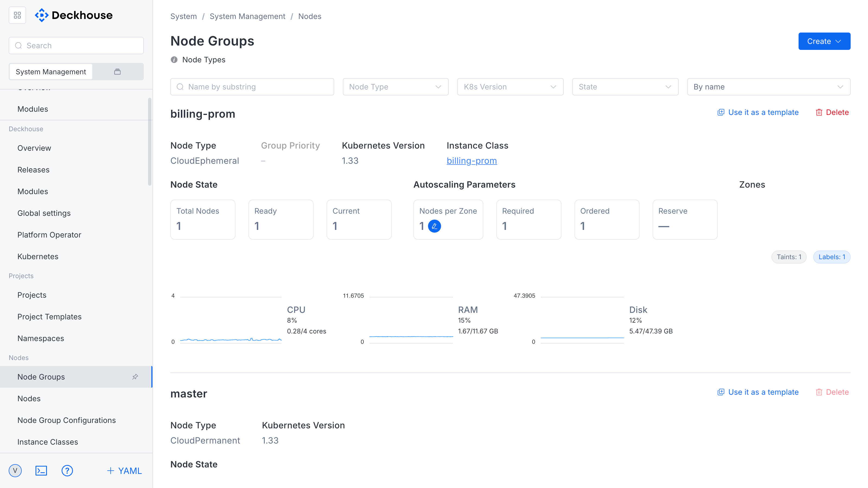The image size is (868, 488).
Task: Click the Disk usage chart
Action: [x=582, y=320]
